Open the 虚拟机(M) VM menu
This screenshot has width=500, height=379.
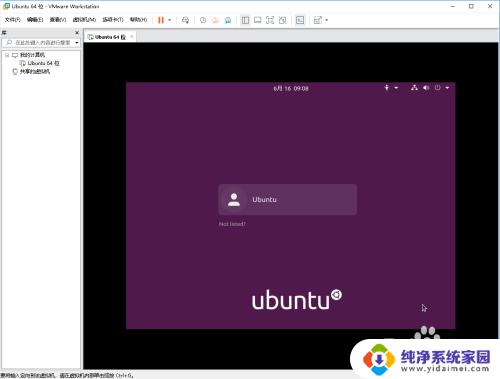(x=84, y=20)
